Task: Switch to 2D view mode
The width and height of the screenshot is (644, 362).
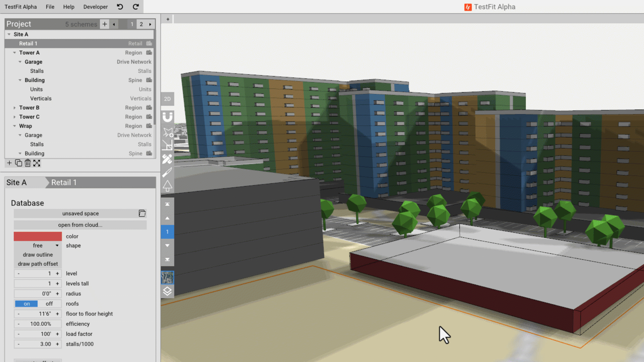Action: pyautogui.click(x=167, y=99)
